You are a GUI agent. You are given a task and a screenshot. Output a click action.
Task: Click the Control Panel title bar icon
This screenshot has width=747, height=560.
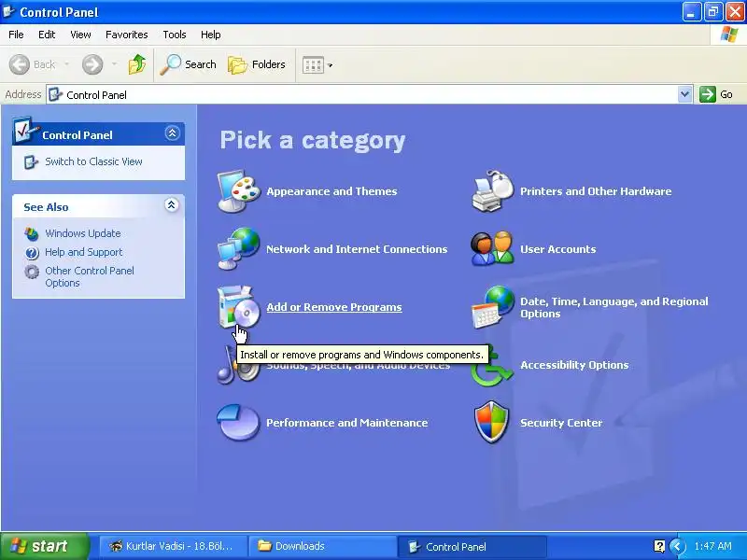click(x=8, y=11)
